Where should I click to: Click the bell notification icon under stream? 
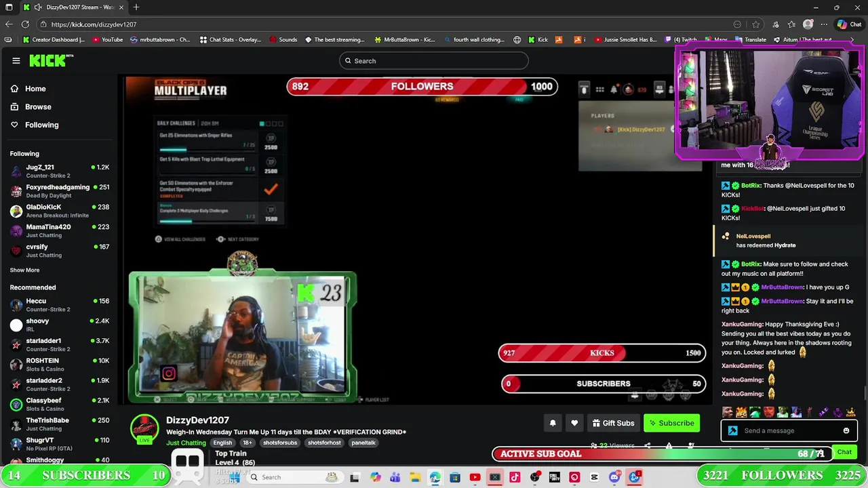(553, 423)
